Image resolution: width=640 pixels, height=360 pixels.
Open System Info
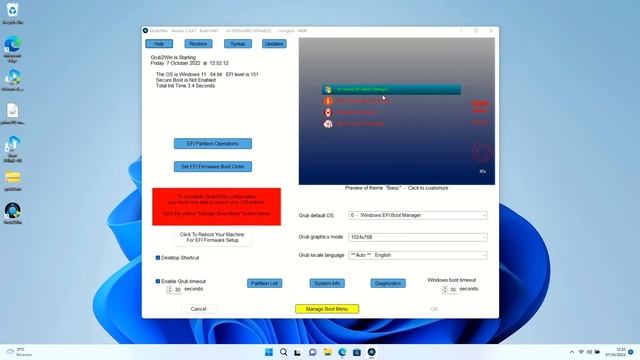[327, 283]
